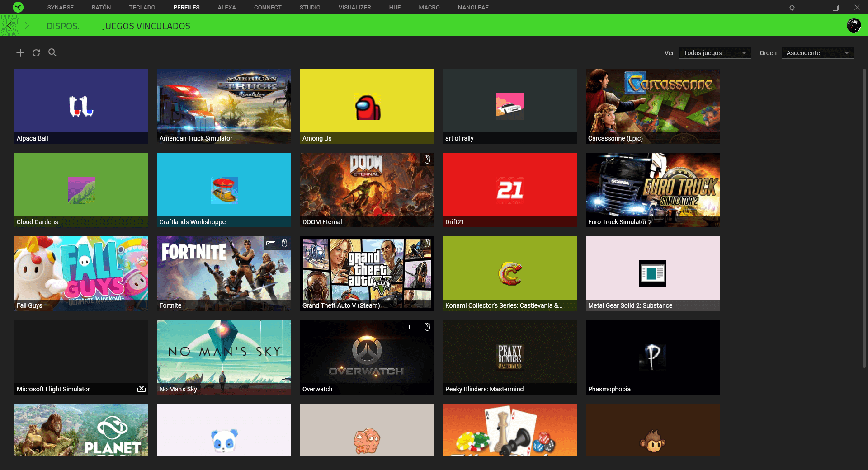Open the ALEXA tab
The width and height of the screenshot is (868, 470).
[227, 8]
